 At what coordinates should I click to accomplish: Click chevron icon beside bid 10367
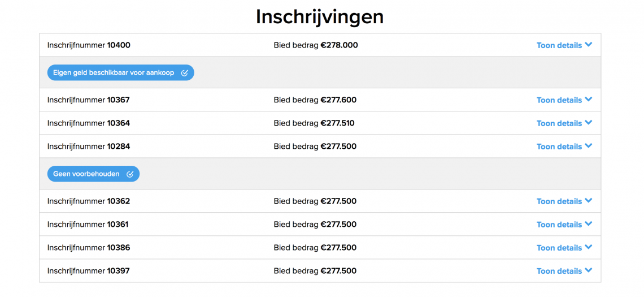588,100
